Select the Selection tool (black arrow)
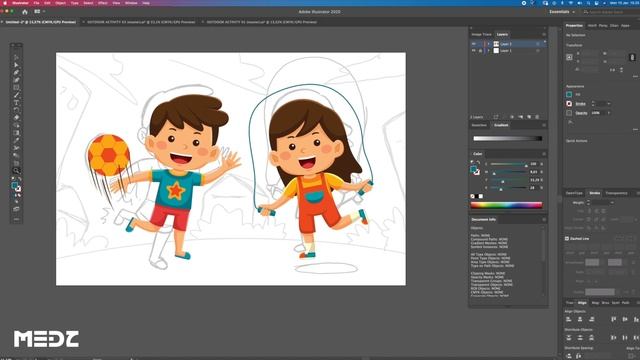 16,57
